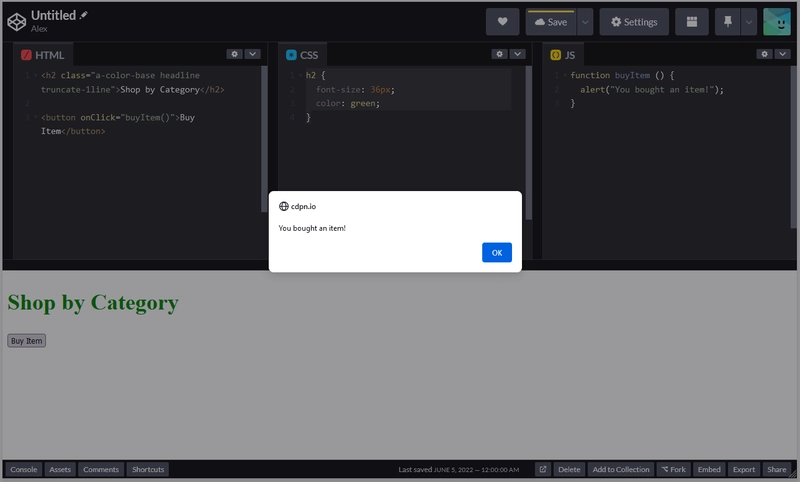Viewport: 800px width, 482px height.
Task: Open the Assets panel
Action: coord(60,469)
